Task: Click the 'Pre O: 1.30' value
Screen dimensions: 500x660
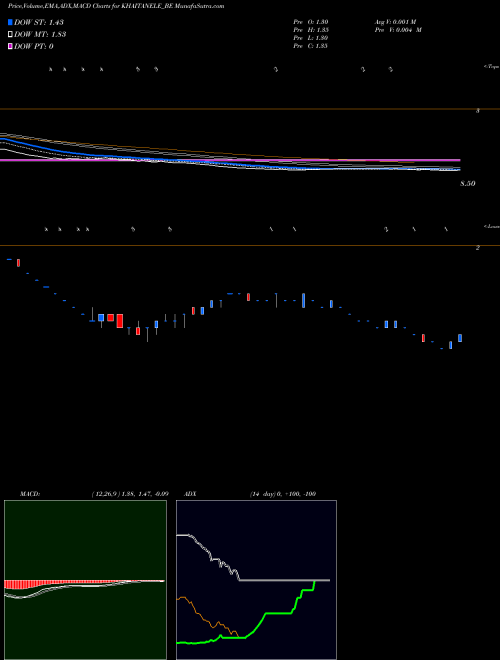Action: 311,21
